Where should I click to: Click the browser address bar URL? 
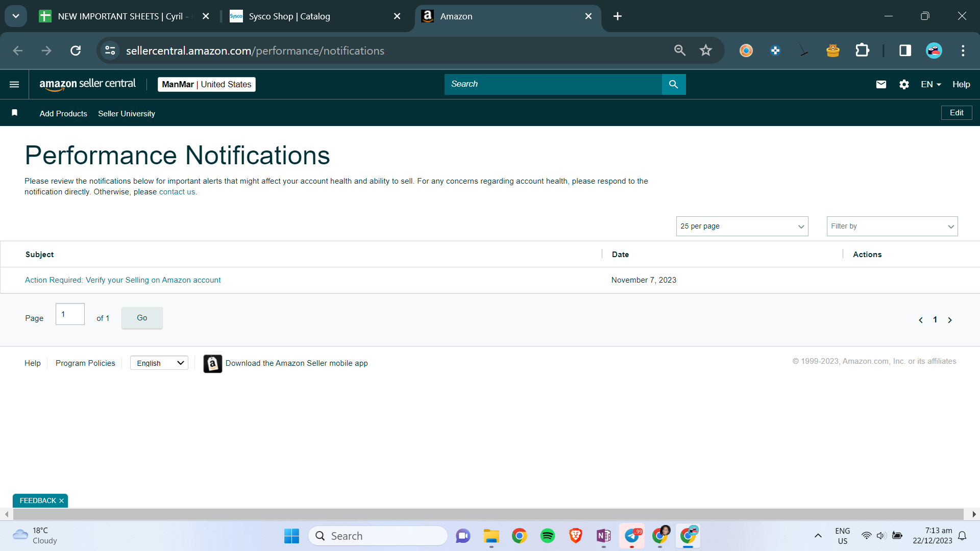(x=255, y=51)
